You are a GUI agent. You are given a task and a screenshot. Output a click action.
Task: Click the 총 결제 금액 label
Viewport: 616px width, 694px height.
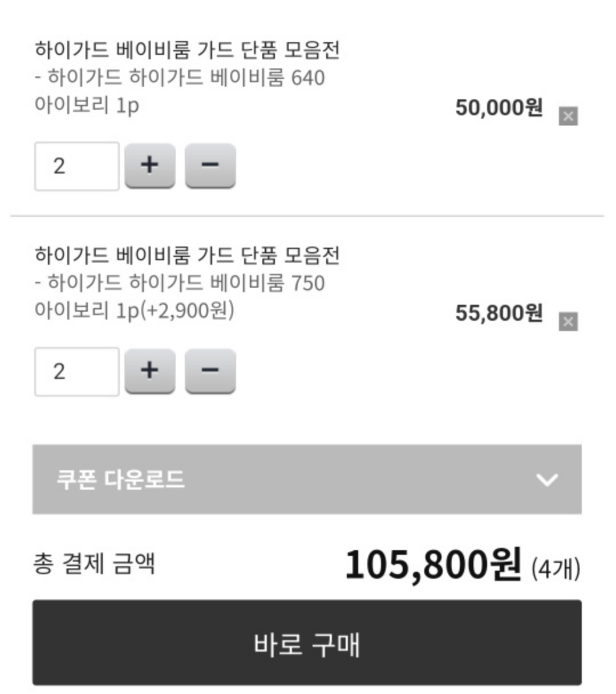click(94, 564)
